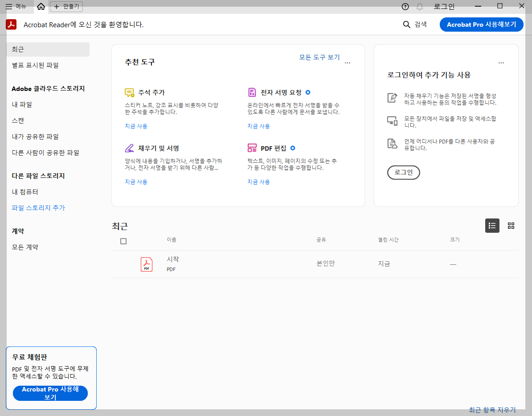Click the 주석 추가 comment icon
Image resolution: width=532 pixels, height=416 pixels.
coord(129,92)
